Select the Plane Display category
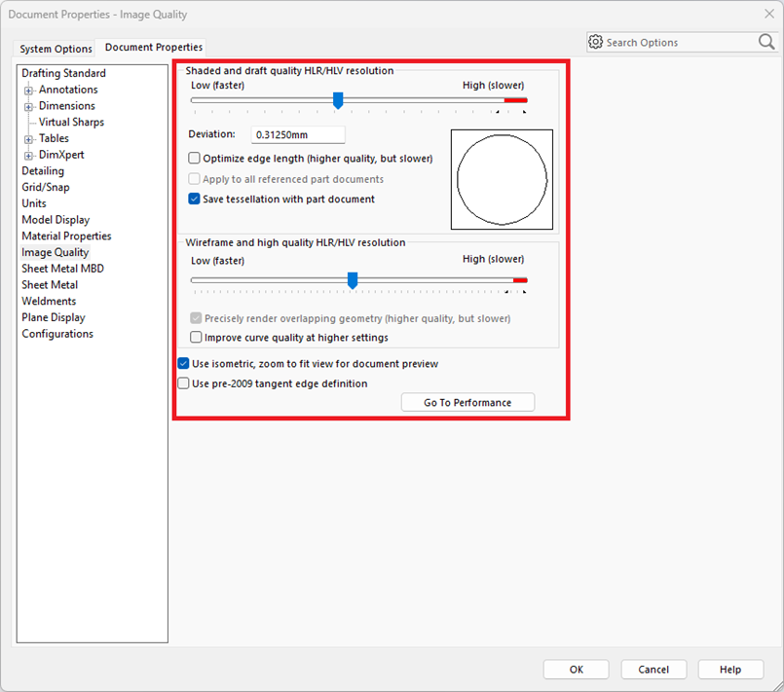 coord(54,317)
